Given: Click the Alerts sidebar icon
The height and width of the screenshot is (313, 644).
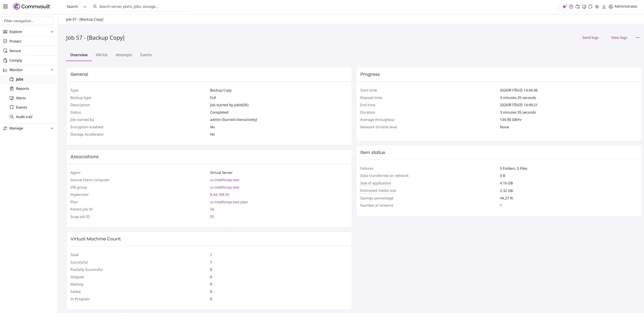Looking at the screenshot, I should click(11, 98).
